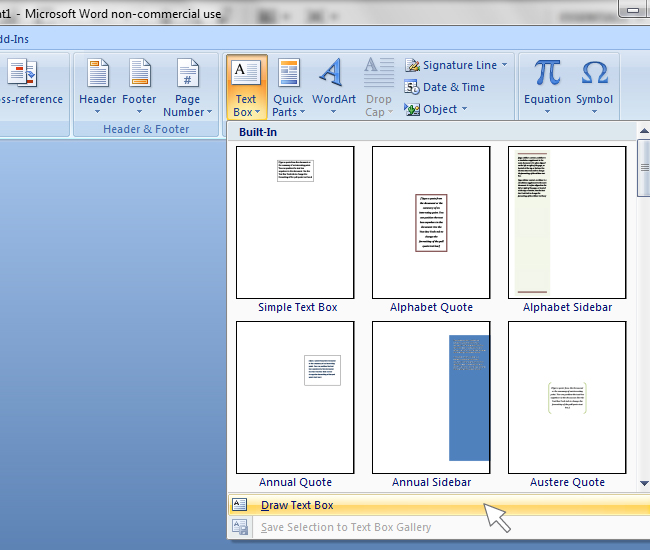Select Save Selection to Text Box Gallery

tap(439, 527)
